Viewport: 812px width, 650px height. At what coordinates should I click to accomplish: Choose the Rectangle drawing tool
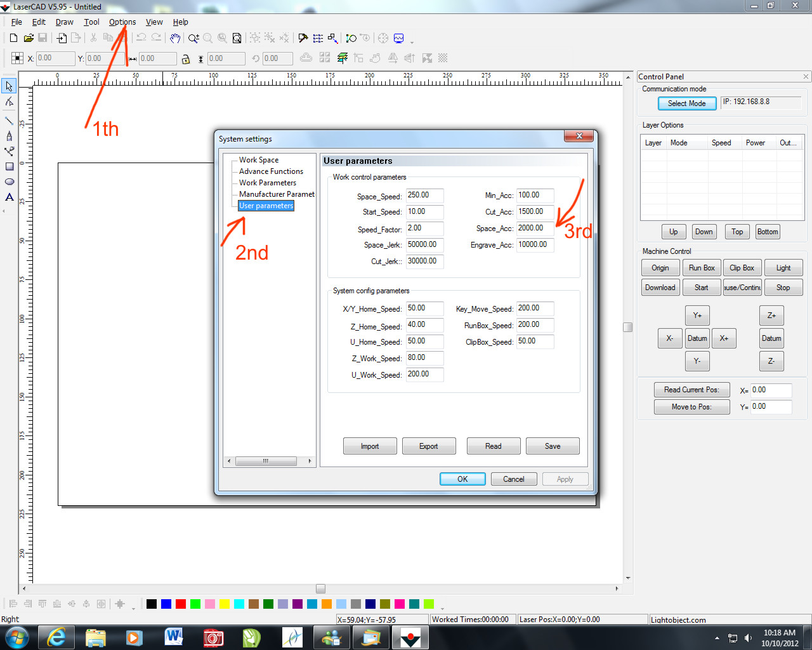9,167
